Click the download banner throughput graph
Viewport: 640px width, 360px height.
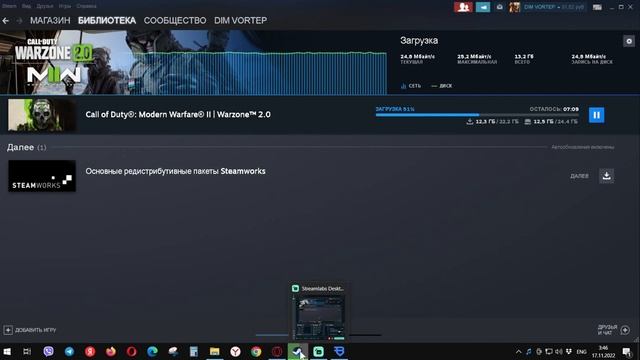click(x=260, y=73)
